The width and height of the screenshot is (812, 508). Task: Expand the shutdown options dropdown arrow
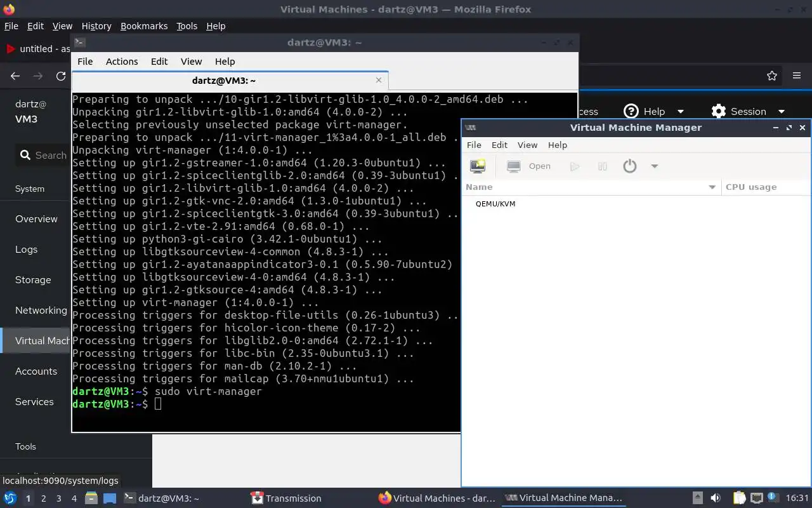tap(655, 166)
